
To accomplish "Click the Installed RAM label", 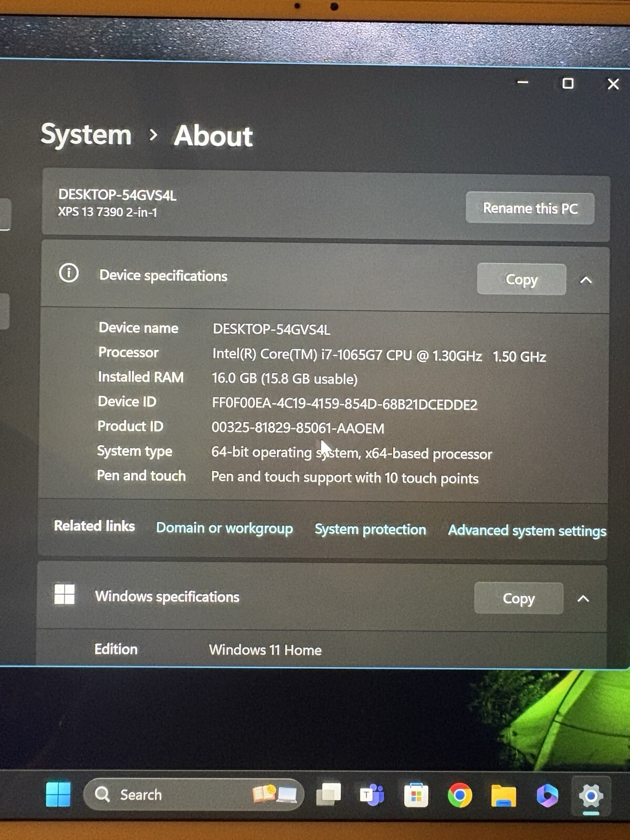I will (141, 377).
